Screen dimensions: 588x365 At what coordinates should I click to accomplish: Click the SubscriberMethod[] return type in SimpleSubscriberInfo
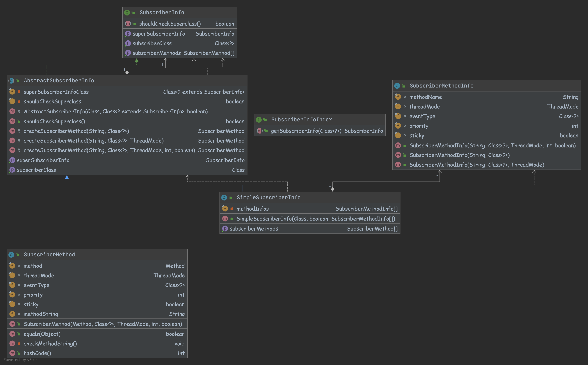[372, 229]
